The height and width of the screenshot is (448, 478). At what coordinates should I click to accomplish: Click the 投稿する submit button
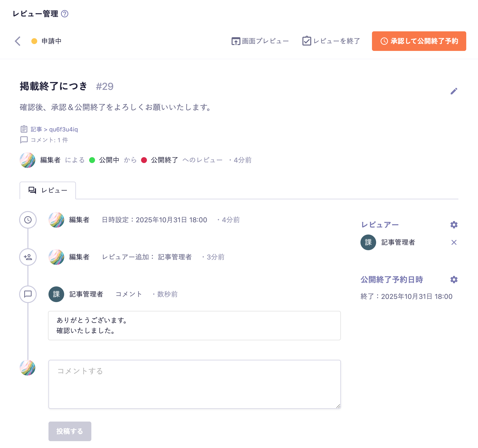pyautogui.click(x=70, y=431)
